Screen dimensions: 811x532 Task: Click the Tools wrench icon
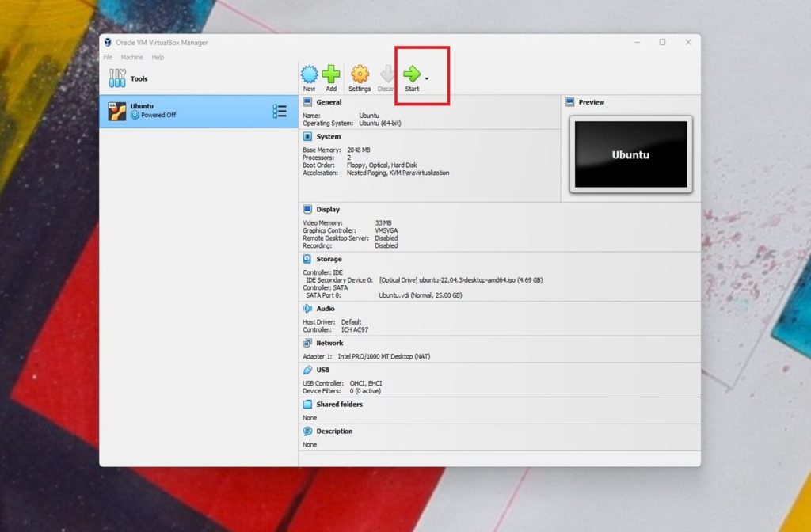coord(117,78)
